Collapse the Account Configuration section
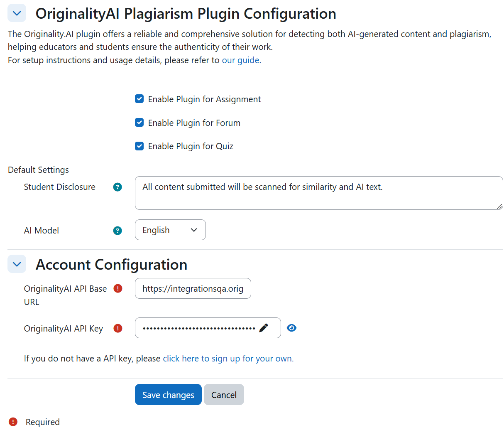The image size is (504, 440). click(17, 264)
